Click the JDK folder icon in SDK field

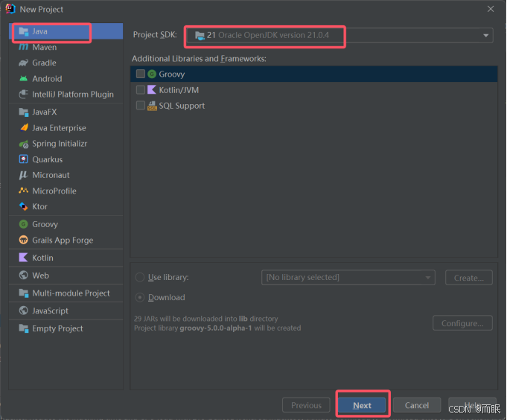click(200, 36)
